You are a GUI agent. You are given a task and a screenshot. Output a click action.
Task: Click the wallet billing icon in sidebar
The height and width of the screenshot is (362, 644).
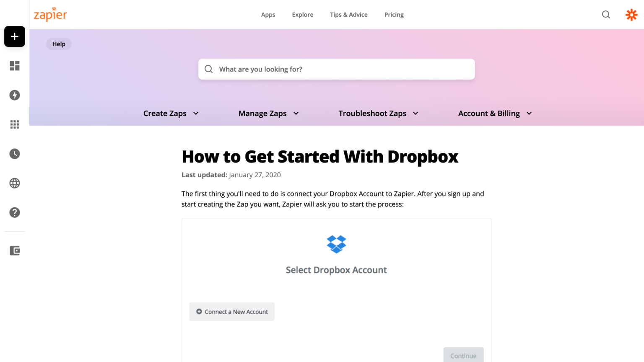coord(15,251)
